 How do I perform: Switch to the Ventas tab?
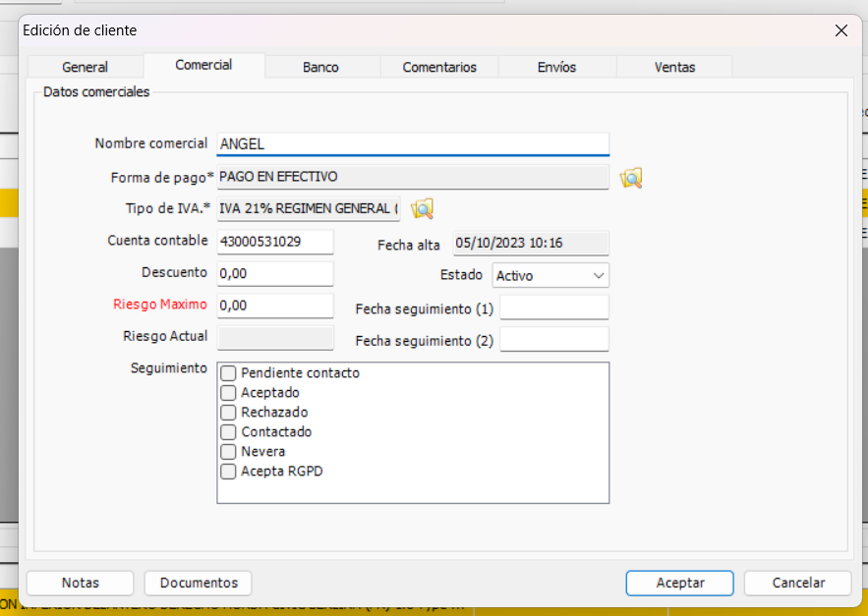pyautogui.click(x=673, y=66)
